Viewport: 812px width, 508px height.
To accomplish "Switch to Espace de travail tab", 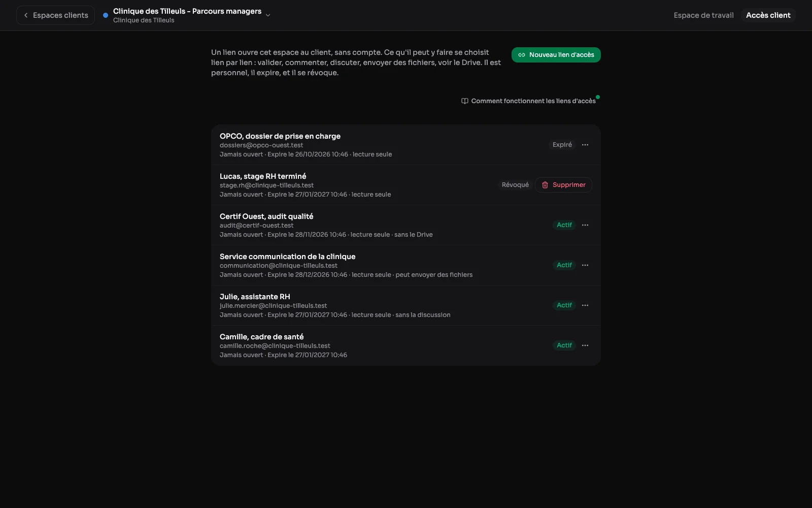I will (x=703, y=15).
